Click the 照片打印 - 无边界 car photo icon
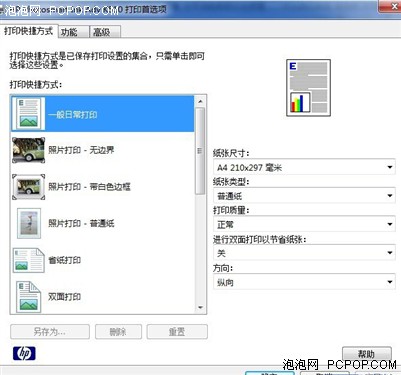401x375 pixels. 28,150
